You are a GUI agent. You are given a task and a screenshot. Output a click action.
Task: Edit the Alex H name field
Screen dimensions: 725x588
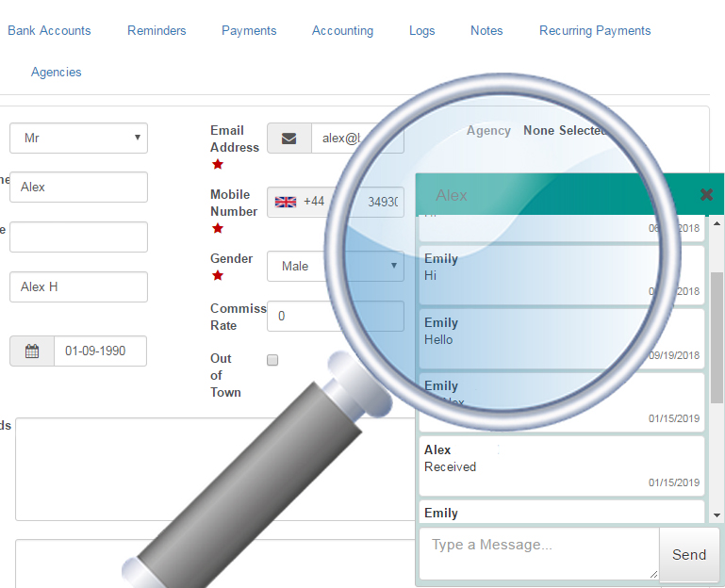tap(78, 286)
